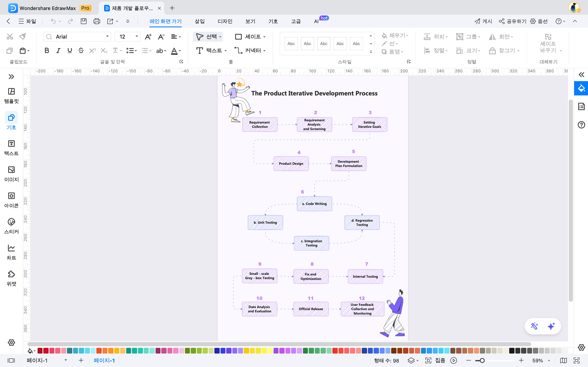The image size is (588, 367).
Task: Select the first Abc style preset
Action: pos(291,43)
